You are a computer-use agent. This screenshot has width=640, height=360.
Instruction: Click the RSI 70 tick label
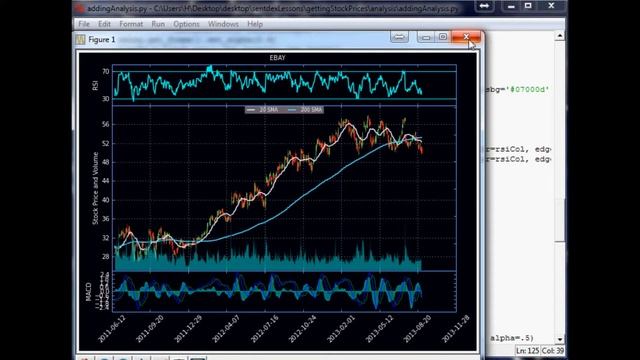coord(106,71)
